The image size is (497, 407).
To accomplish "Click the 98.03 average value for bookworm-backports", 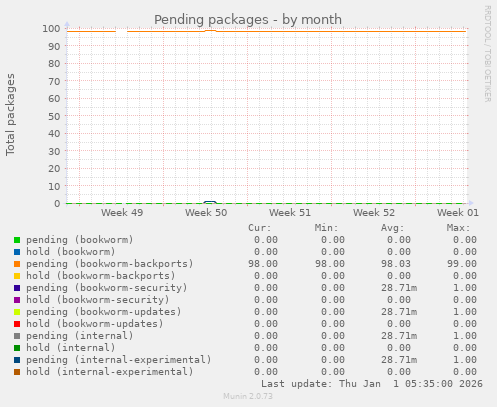I will pos(396,264).
